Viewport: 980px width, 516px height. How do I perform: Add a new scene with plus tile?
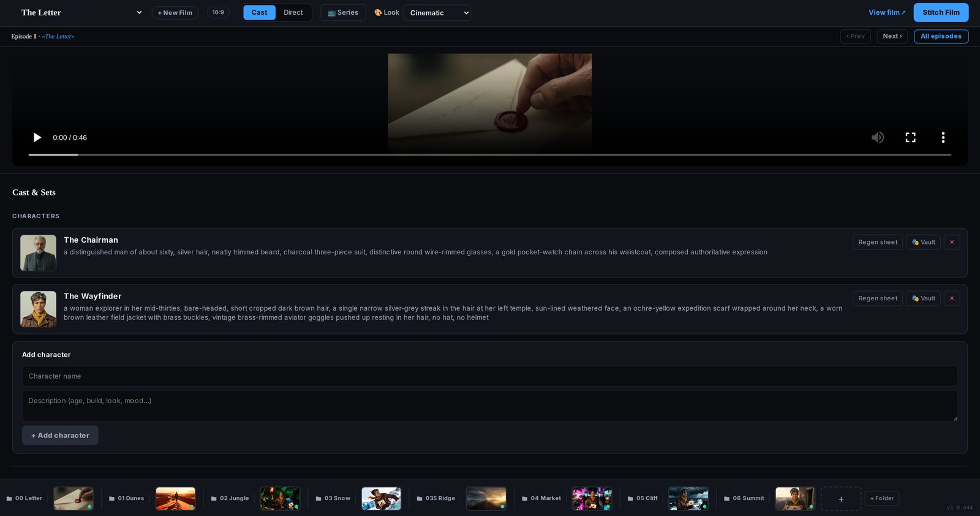click(841, 499)
